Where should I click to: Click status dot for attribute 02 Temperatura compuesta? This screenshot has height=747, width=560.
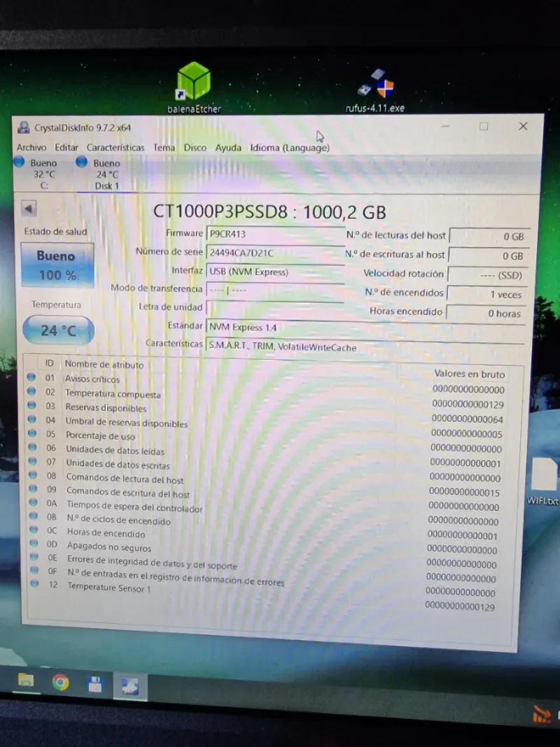(31, 391)
